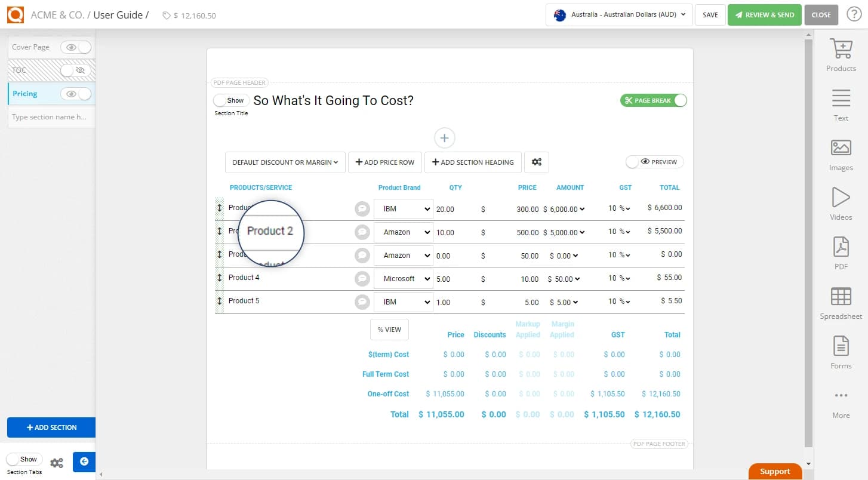
Task: Click ADD SECTION in the left panel
Action: [x=51, y=427]
